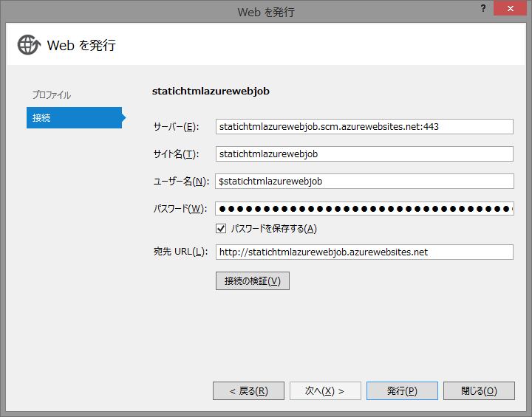The image size is (532, 417).
Task: Click the 宛先 URL text box
Action: click(x=364, y=252)
